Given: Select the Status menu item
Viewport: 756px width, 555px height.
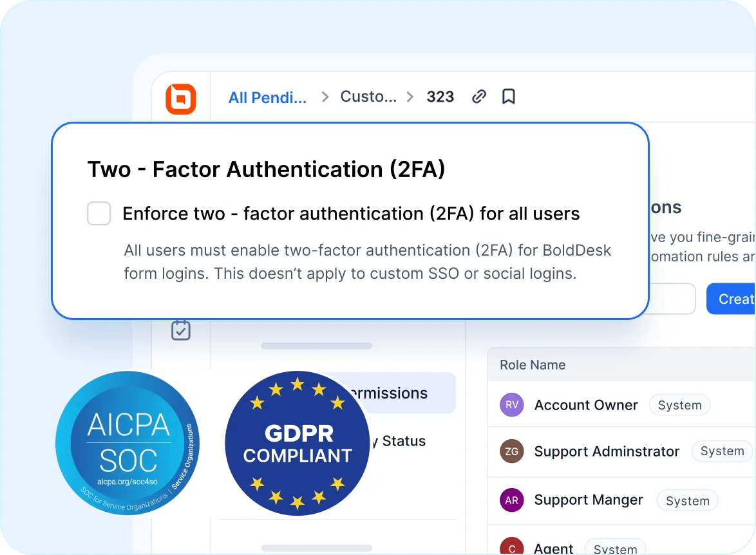Looking at the screenshot, I should [x=406, y=441].
